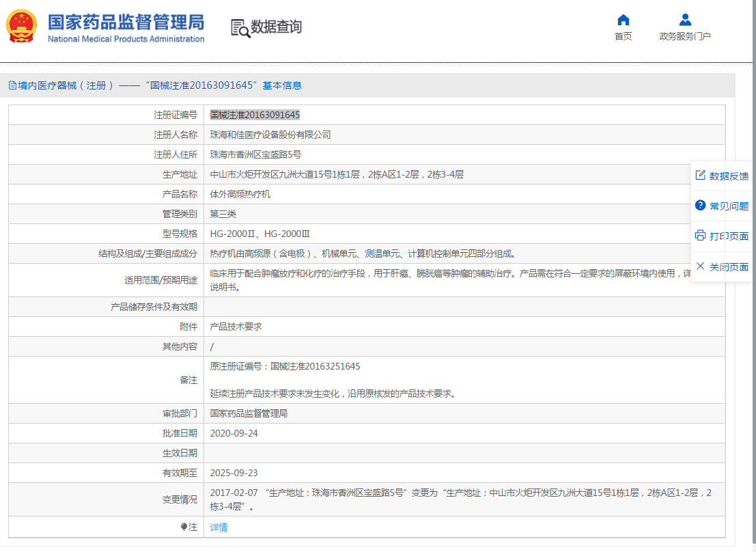Image resolution: width=756 pixels, height=552 pixels.
Task: Click the highlighted 国械注准20163091645 value
Action: pyautogui.click(x=255, y=115)
